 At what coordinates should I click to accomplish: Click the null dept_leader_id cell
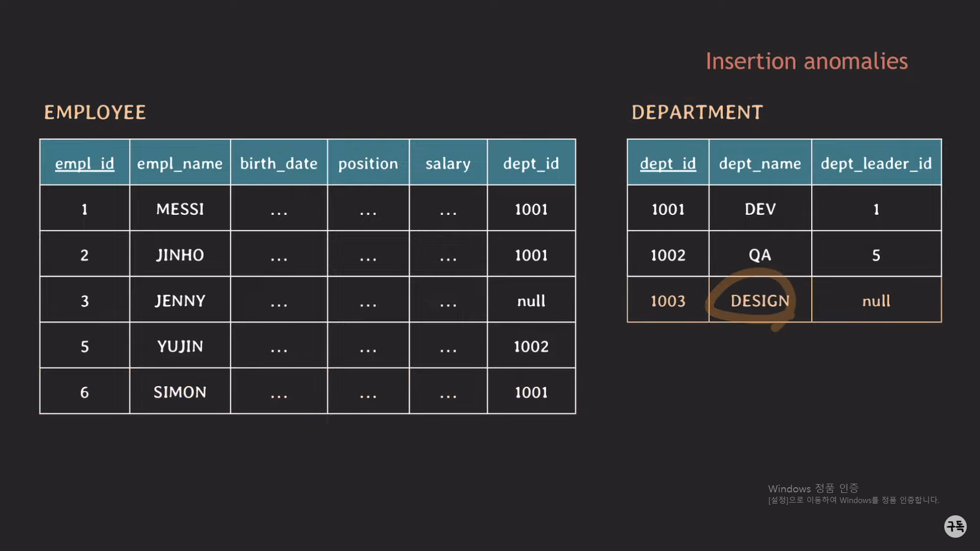click(876, 300)
